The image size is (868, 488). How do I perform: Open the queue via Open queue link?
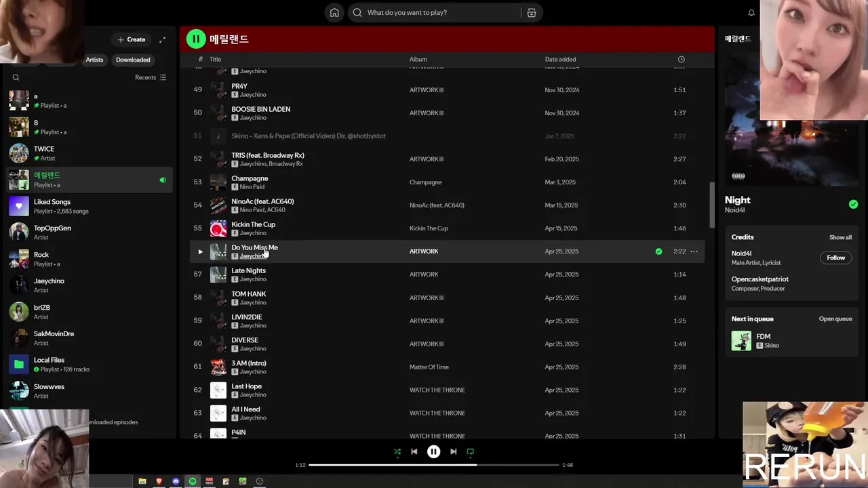tap(835, 319)
